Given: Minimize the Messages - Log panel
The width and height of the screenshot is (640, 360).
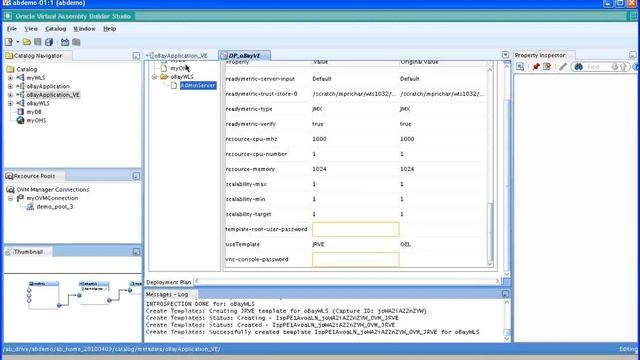Looking at the screenshot, I should [505, 294].
